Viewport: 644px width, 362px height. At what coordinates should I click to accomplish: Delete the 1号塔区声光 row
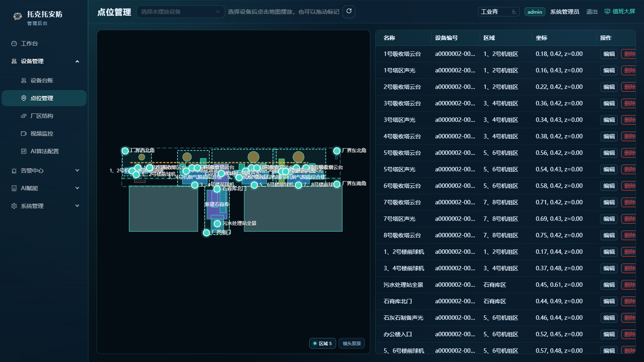(x=629, y=70)
